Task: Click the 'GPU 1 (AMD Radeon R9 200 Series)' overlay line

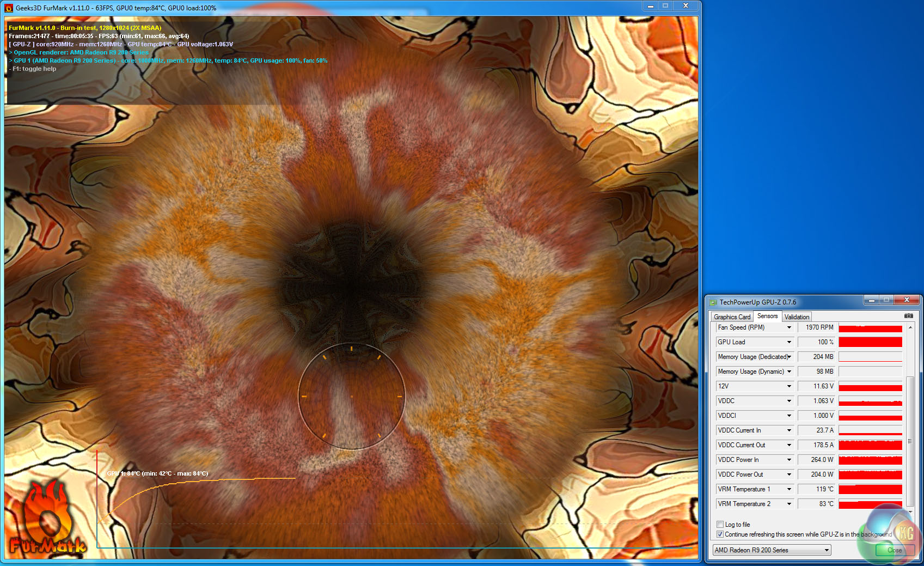Action: 168,61
